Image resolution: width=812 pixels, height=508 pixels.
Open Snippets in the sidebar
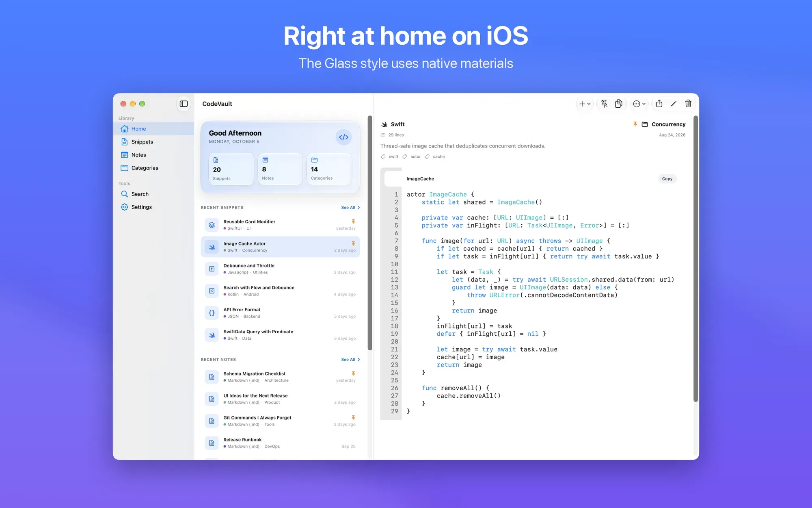(x=153, y=142)
